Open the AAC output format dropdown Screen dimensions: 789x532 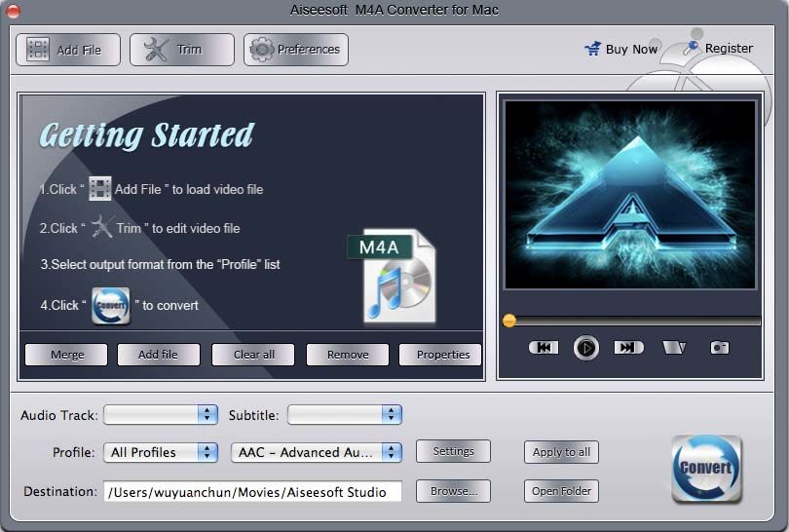coord(317,452)
